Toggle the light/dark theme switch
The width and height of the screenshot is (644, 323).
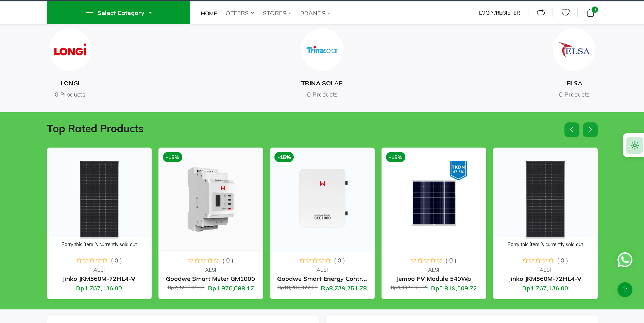click(634, 145)
